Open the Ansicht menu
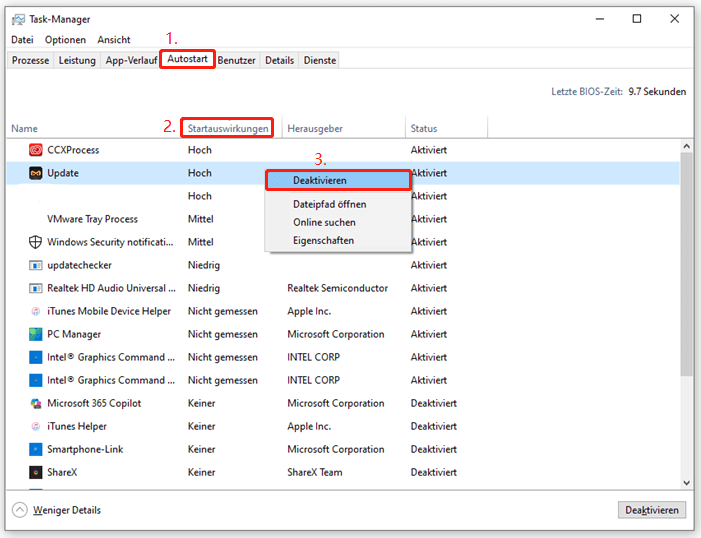Screen dimensions: 701x538 click(114, 40)
